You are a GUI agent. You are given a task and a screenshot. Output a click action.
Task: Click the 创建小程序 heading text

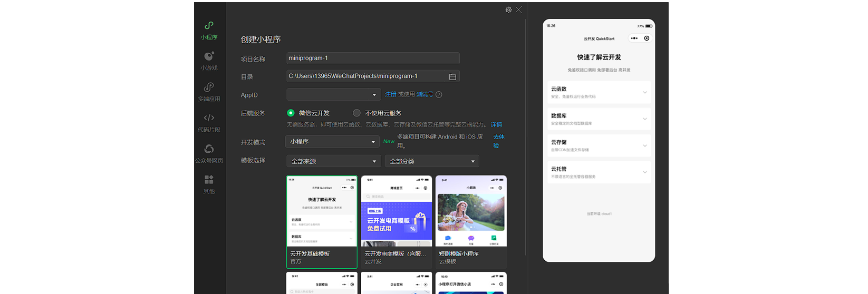tap(261, 40)
